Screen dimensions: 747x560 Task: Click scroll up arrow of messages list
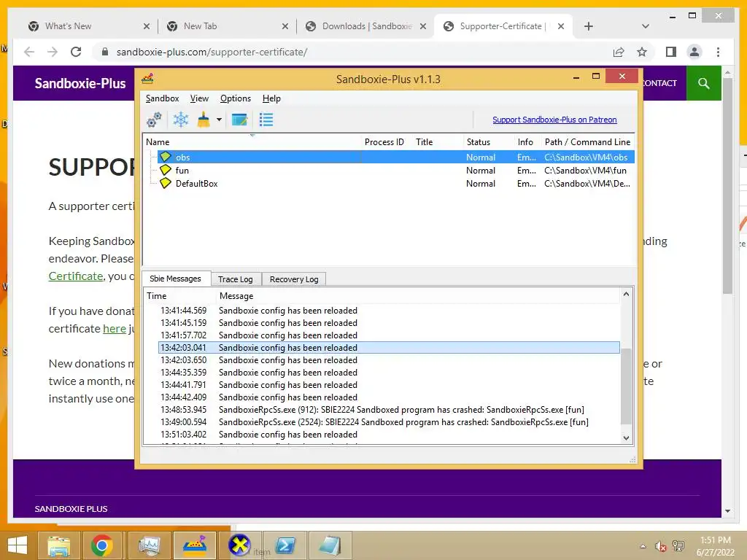click(x=626, y=295)
